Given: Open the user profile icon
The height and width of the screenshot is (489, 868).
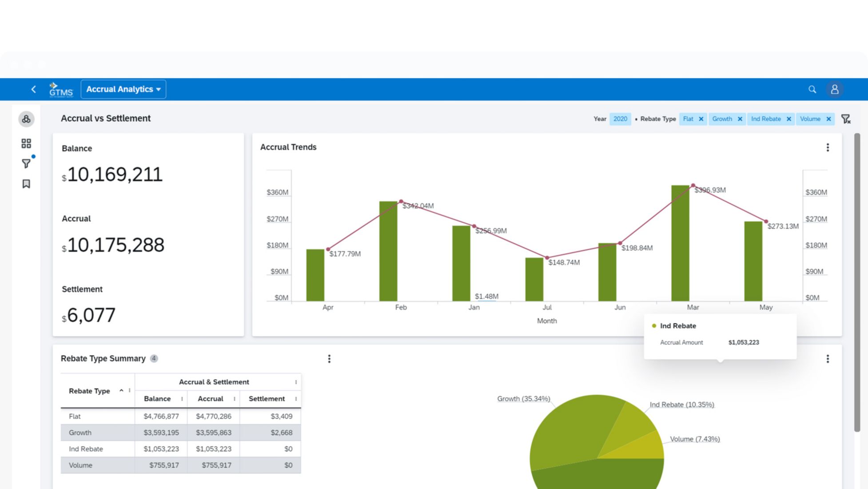Looking at the screenshot, I should [834, 89].
